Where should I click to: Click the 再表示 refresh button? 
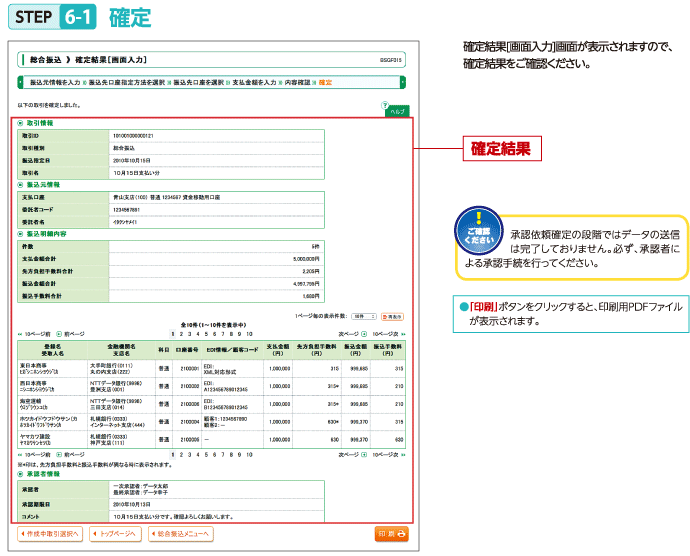[392, 317]
